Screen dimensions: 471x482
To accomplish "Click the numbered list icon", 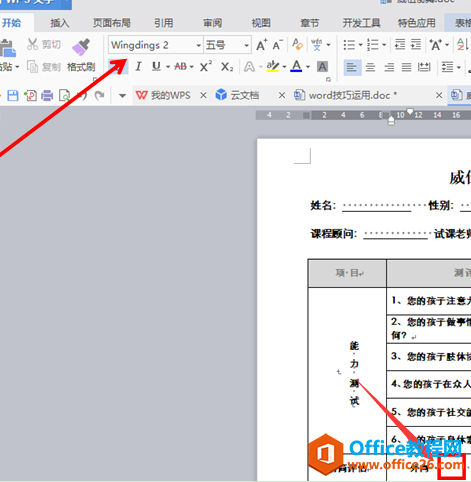I will point(373,45).
